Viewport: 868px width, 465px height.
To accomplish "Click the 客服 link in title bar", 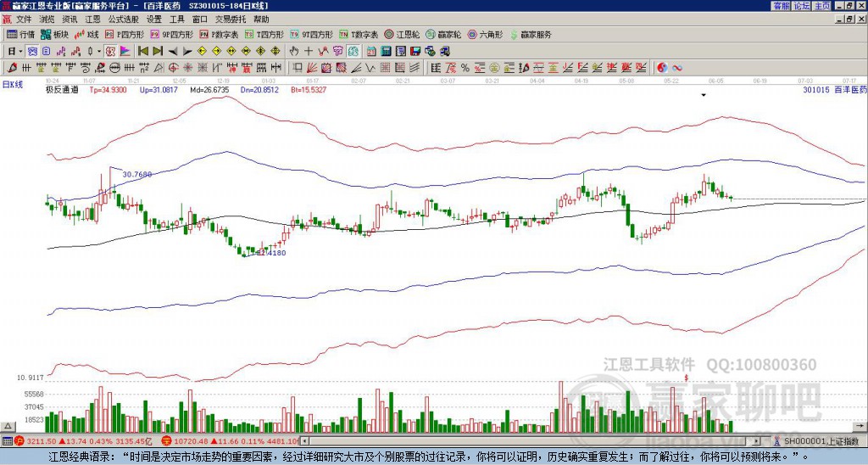I will click(781, 6).
